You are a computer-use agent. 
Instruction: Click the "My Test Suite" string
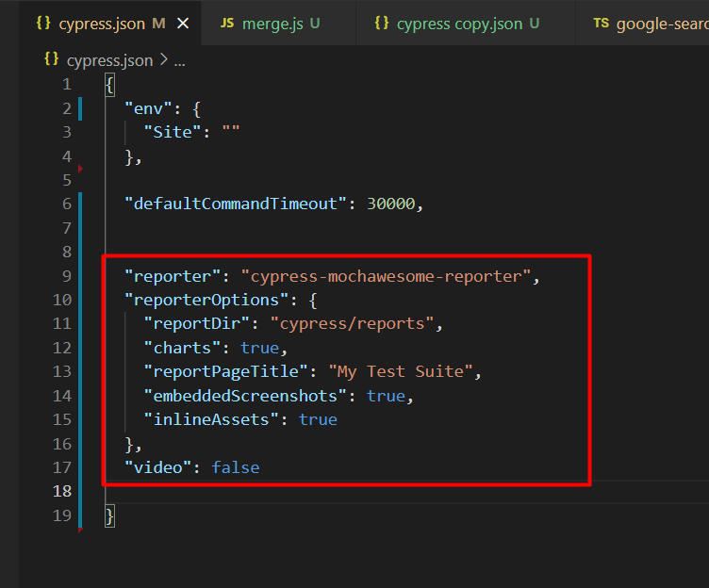click(x=401, y=371)
